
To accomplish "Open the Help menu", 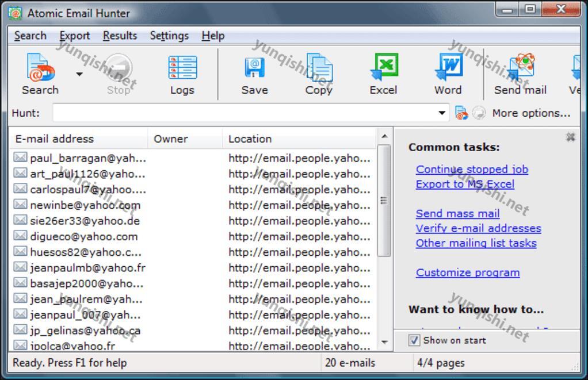I will [x=213, y=36].
